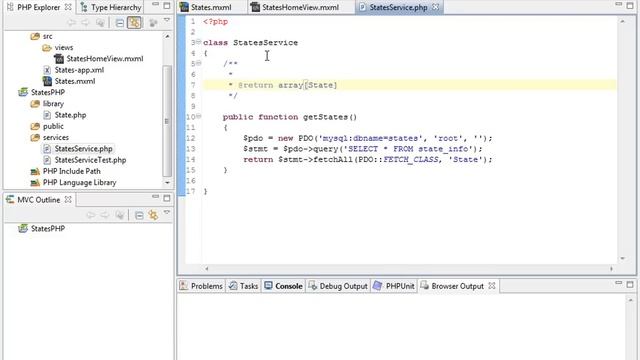Open PHP Explorer view menu dropdown

tap(167, 20)
